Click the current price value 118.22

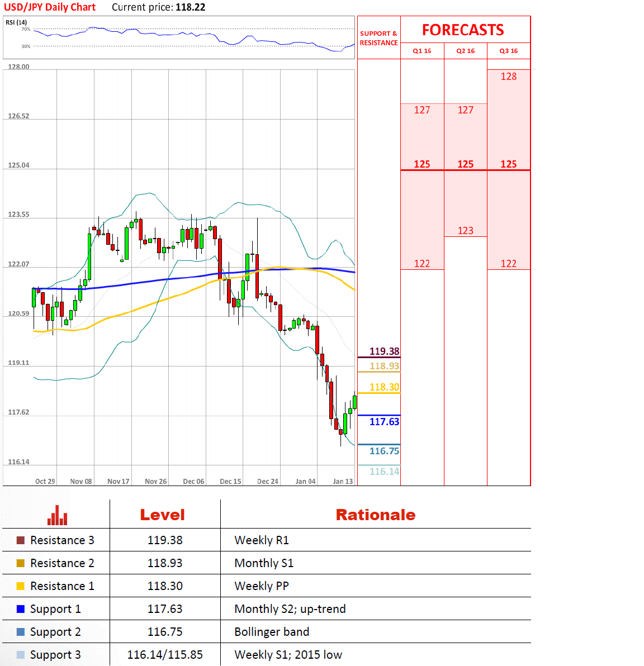pyautogui.click(x=191, y=7)
